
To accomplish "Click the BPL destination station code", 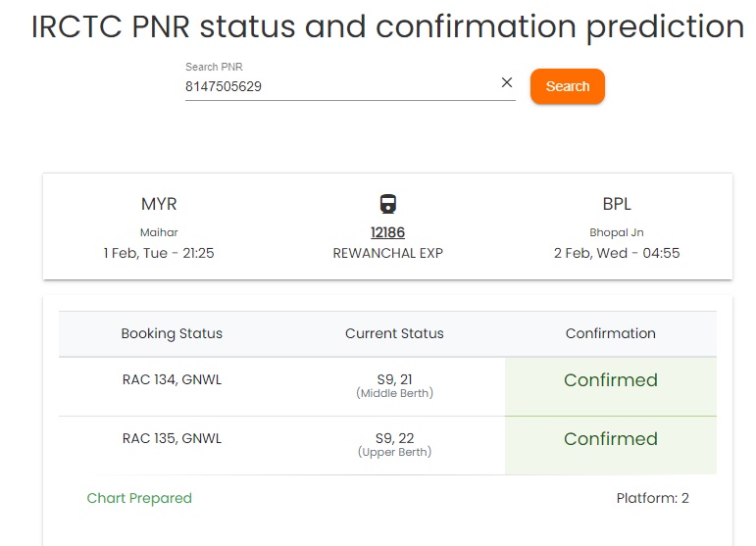I will click(617, 204).
